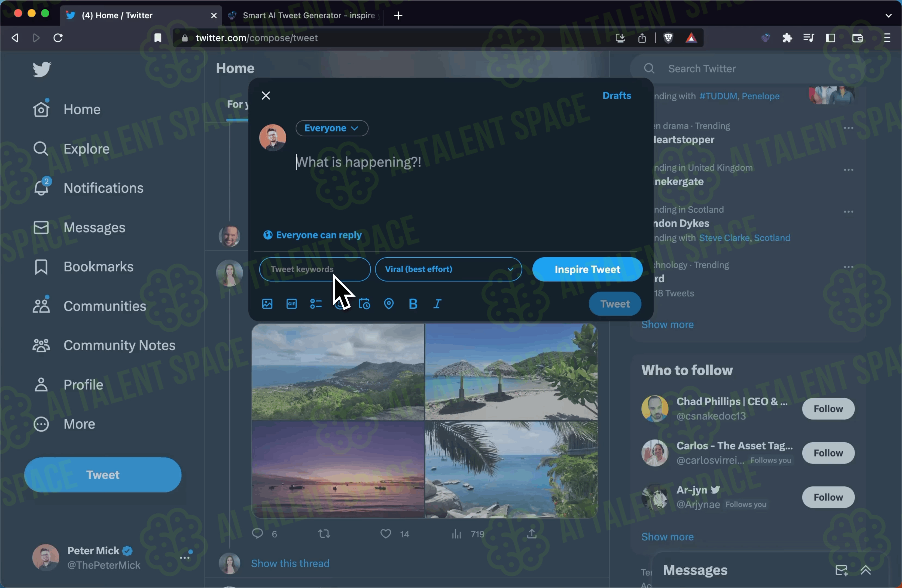Share page from address bar icon
The width and height of the screenshot is (902, 588).
(x=642, y=38)
